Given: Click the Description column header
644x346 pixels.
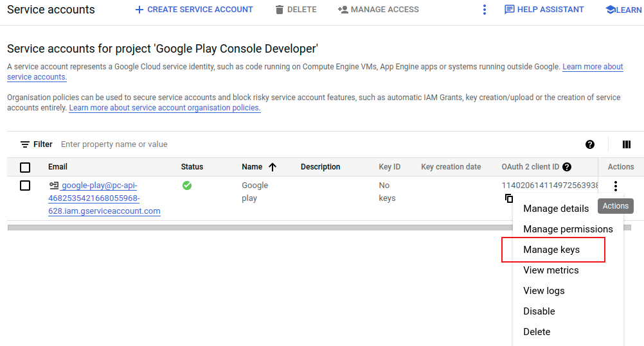Looking at the screenshot, I should (x=320, y=167).
